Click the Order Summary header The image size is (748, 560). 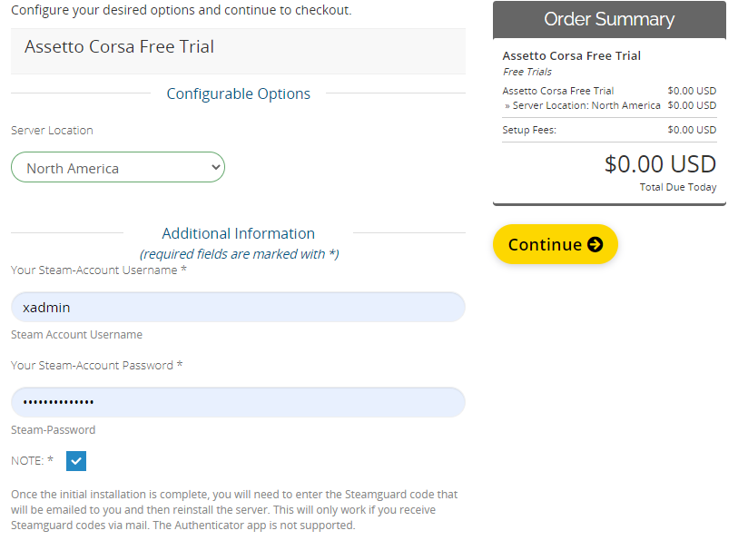point(609,19)
